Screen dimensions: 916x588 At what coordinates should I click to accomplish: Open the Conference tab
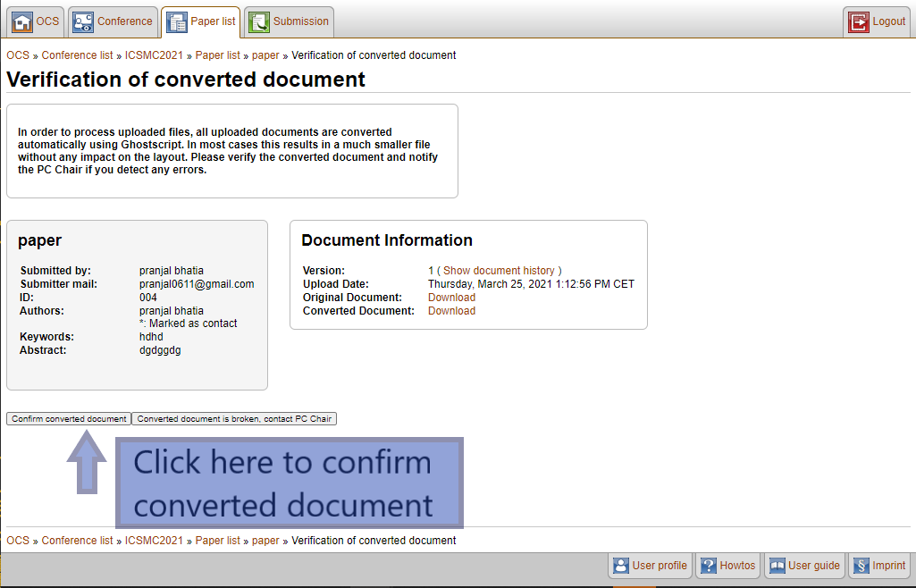tap(123, 21)
